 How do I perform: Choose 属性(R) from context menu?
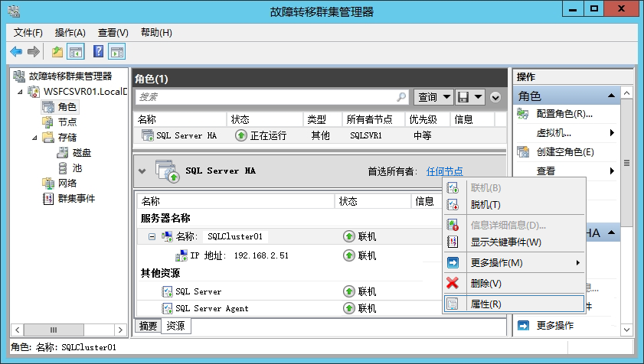514,304
